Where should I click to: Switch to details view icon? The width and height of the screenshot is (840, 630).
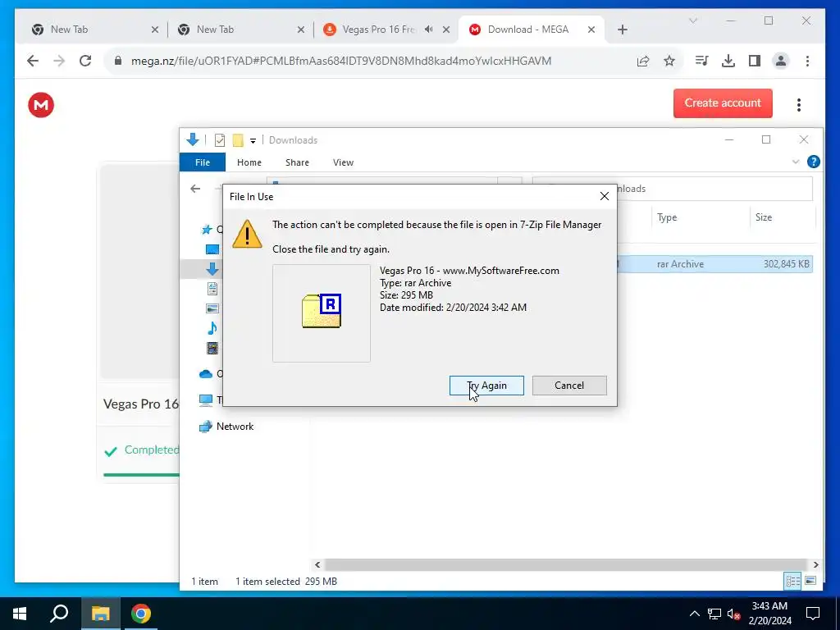(793, 581)
